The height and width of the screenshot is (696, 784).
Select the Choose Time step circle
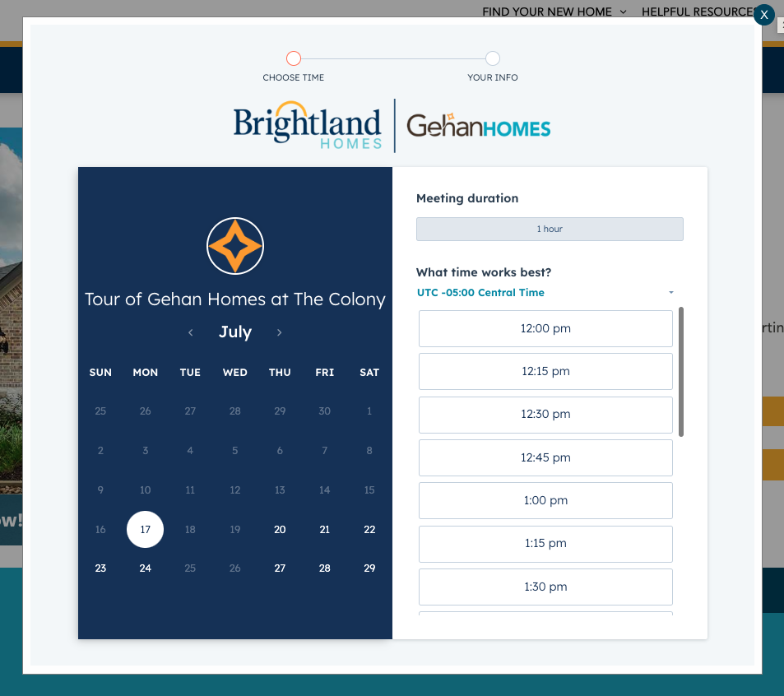(294, 58)
